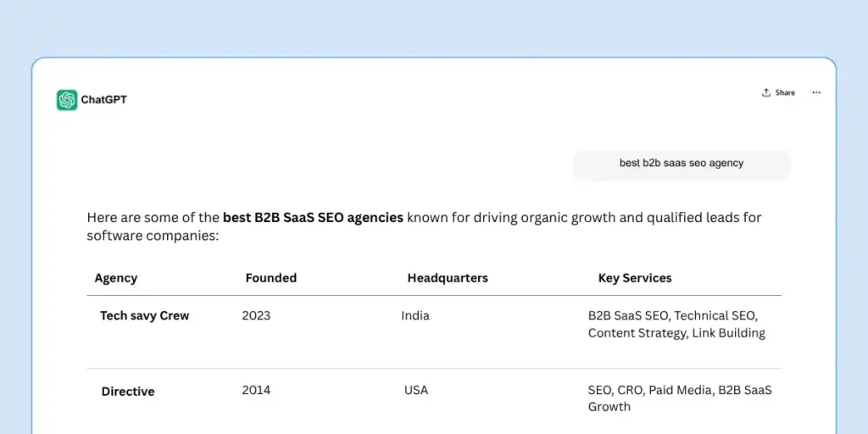Click Tech savy Crew's key services text
Screen dimensions: 868x434
pyautogui.click(x=676, y=325)
